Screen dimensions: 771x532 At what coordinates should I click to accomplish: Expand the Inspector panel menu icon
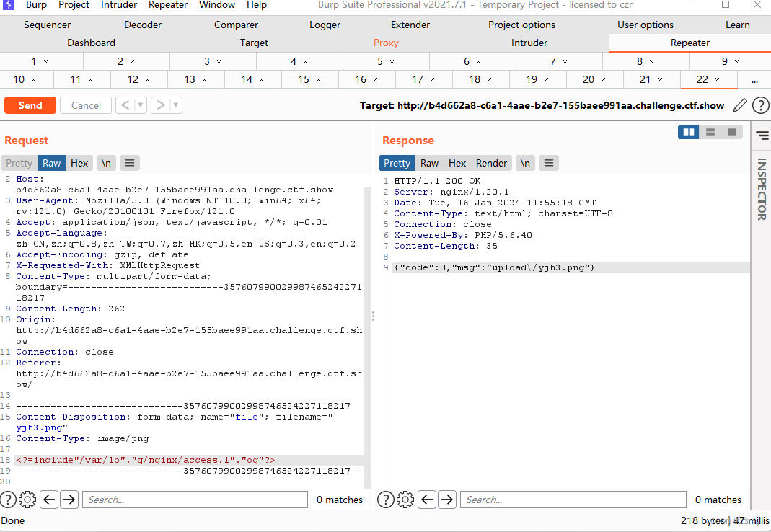point(762,136)
